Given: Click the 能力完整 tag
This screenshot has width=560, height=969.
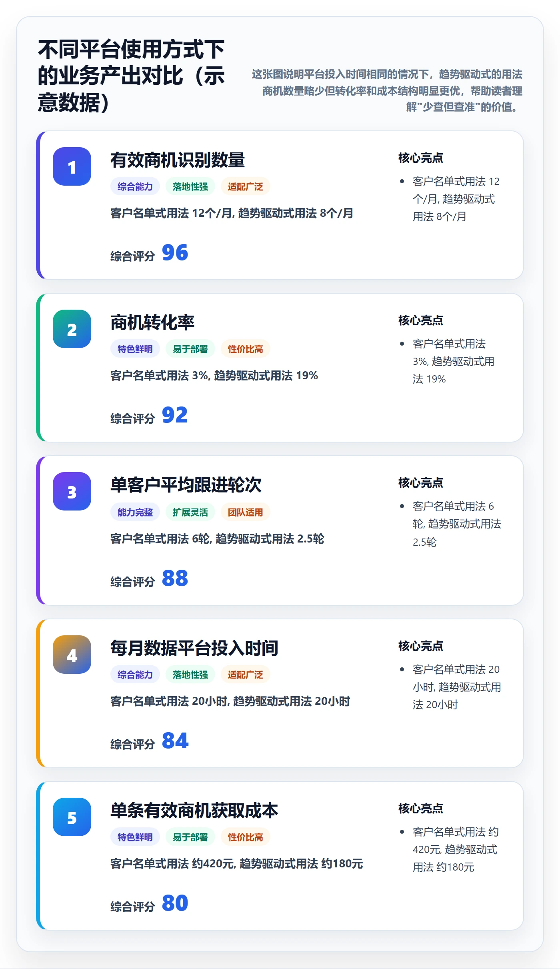Looking at the screenshot, I should coord(135,512).
